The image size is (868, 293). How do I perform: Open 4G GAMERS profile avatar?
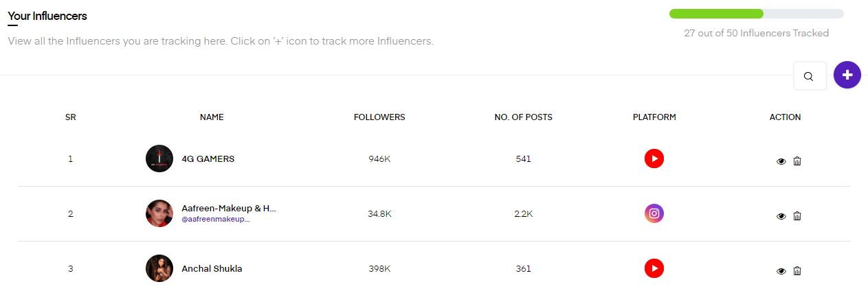click(x=159, y=159)
